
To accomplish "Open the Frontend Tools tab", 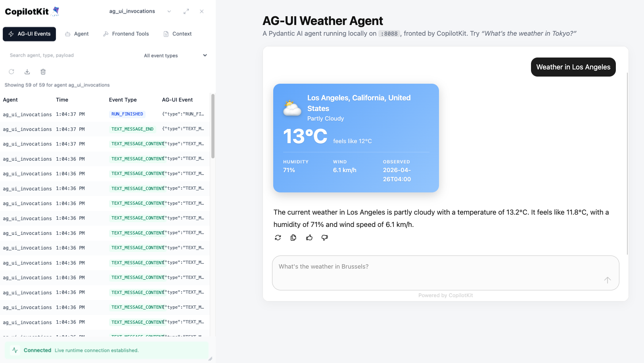I will pos(126,34).
